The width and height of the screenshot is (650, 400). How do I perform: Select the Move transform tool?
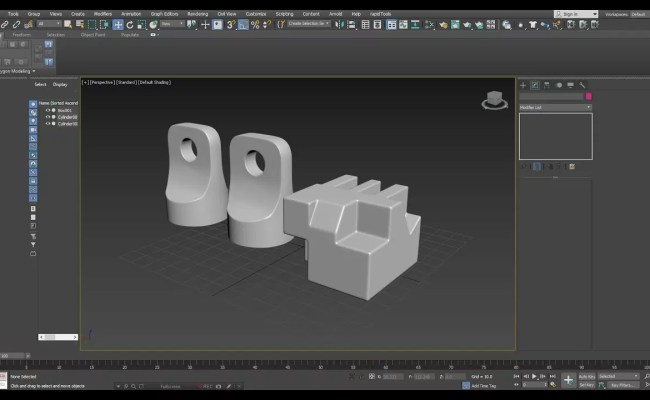118,25
